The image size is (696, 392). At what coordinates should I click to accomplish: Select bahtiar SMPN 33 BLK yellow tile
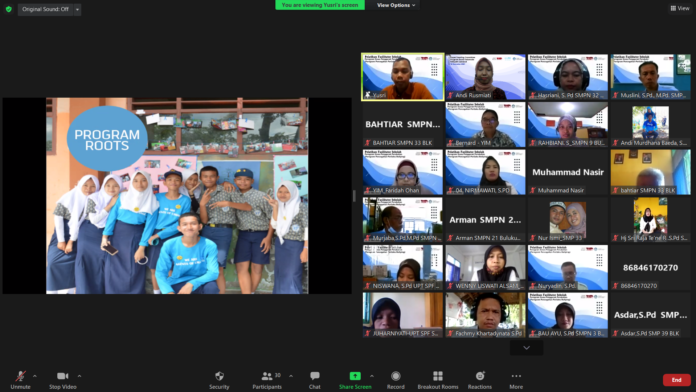coord(650,172)
